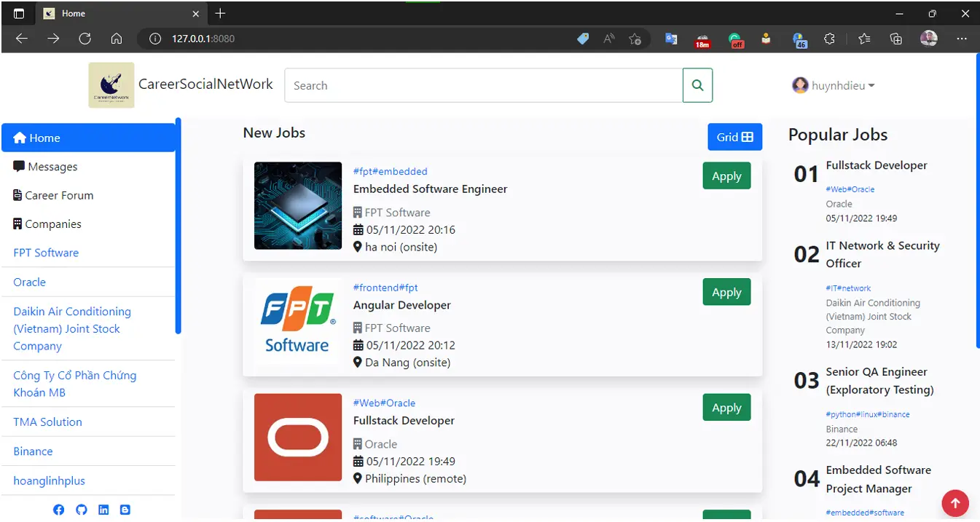Open FPT Software company link
This screenshot has height=522, width=980.
46,253
